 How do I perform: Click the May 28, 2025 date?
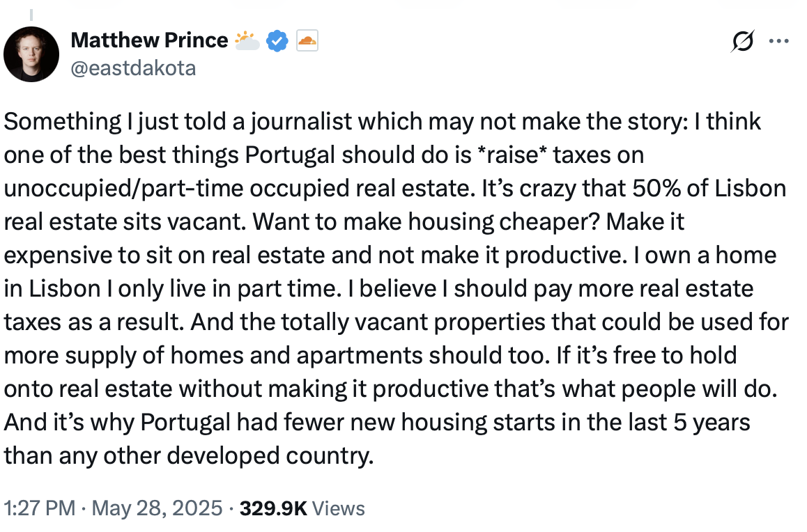pos(157,508)
